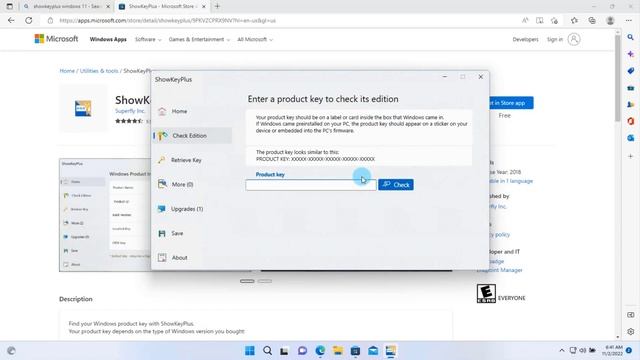Open Developers link
The image size is (640, 360).
point(525,40)
